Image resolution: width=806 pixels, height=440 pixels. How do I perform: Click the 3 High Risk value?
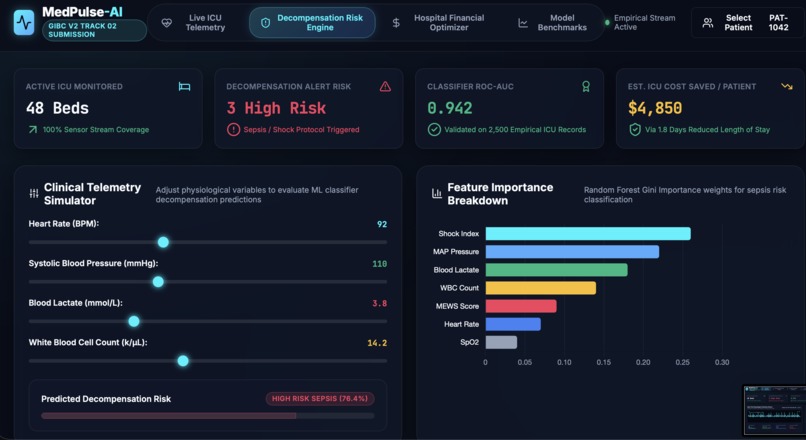pos(276,108)
